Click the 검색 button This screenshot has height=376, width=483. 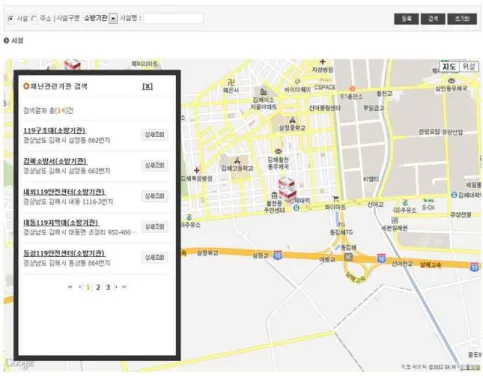(x=433, y=19)
